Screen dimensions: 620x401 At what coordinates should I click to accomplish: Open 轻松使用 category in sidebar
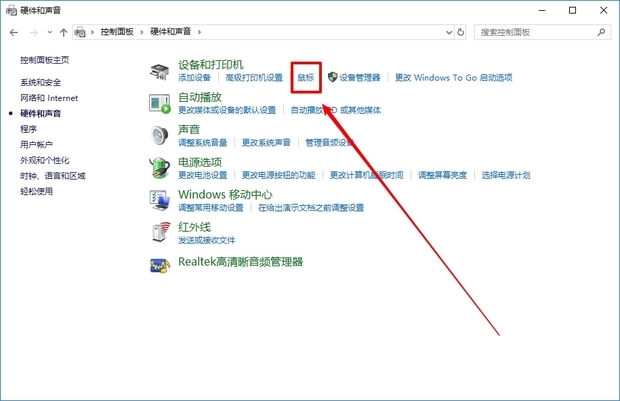click(x=36, y=191)
